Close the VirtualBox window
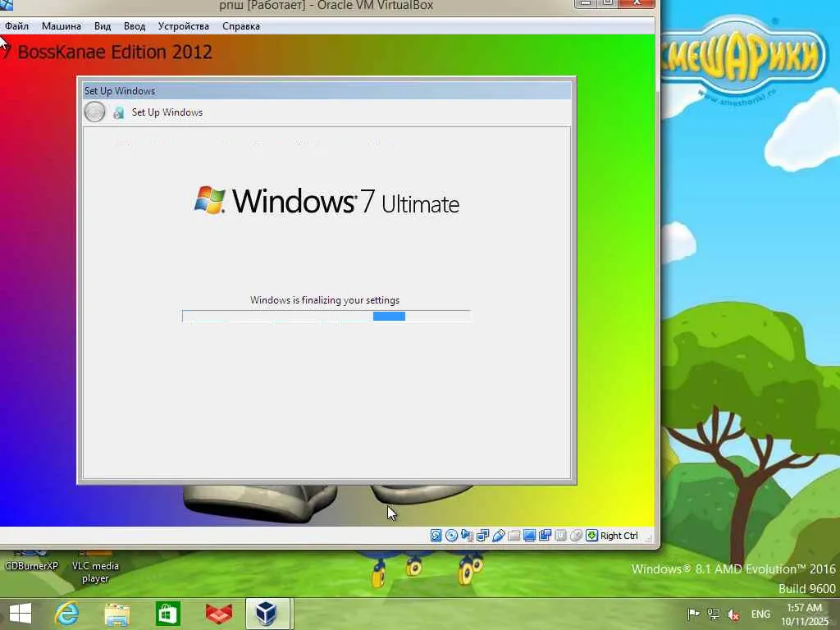 click(637, 3)
